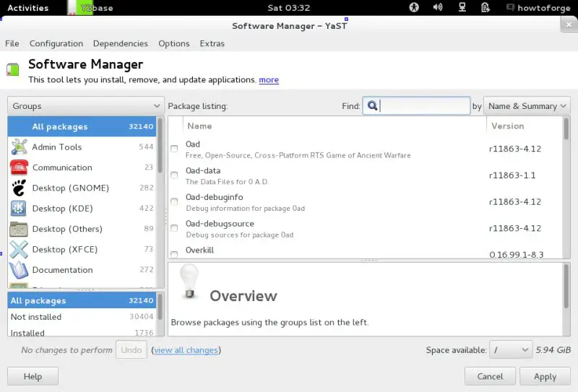This screenshot has height=392, width=578.
Task: Click the Documentation book icon
Action: (19, 270)
